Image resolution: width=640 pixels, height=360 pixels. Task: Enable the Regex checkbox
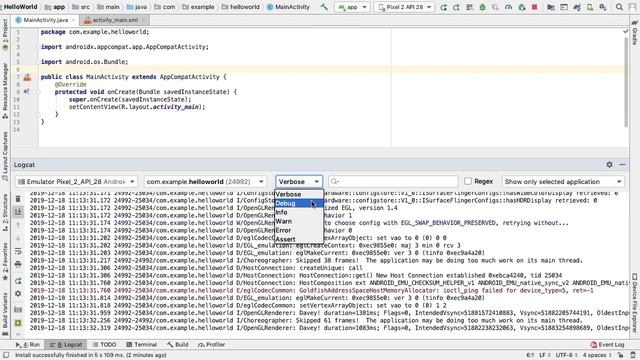[468, 181]
